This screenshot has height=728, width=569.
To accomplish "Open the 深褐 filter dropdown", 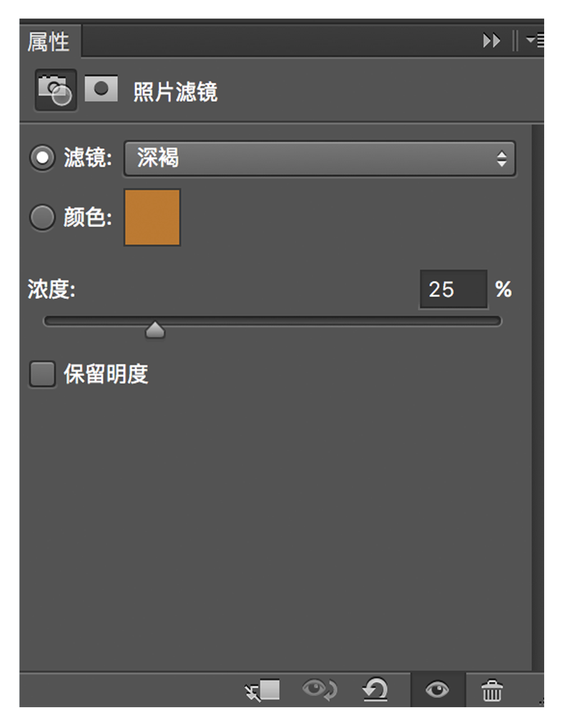I will (x=319, y=158).
